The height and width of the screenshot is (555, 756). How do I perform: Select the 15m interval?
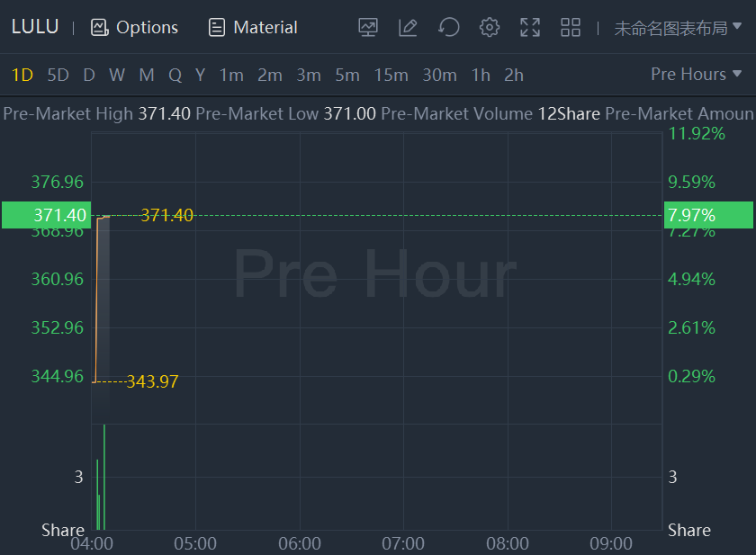391,75
